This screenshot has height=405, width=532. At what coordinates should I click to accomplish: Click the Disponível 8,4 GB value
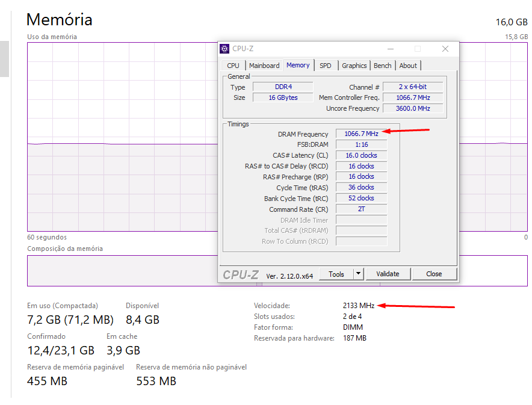(x=143, y=320)
